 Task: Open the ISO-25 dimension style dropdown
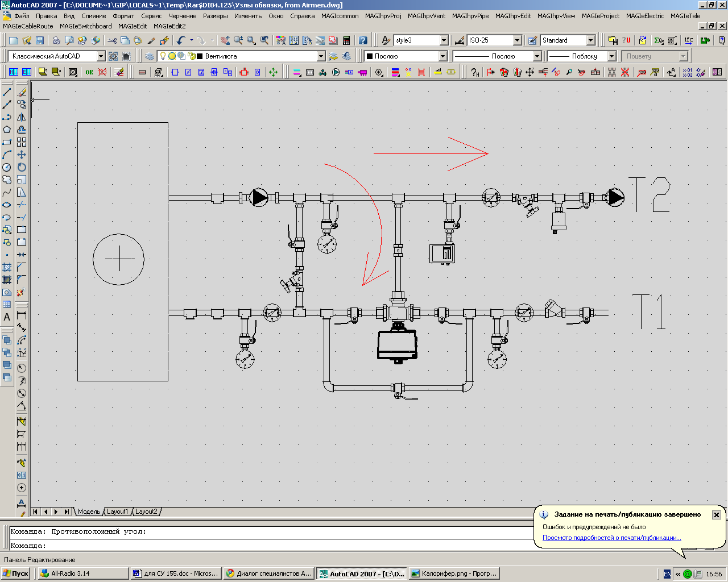pyautogui.click(x=517, y=40)
